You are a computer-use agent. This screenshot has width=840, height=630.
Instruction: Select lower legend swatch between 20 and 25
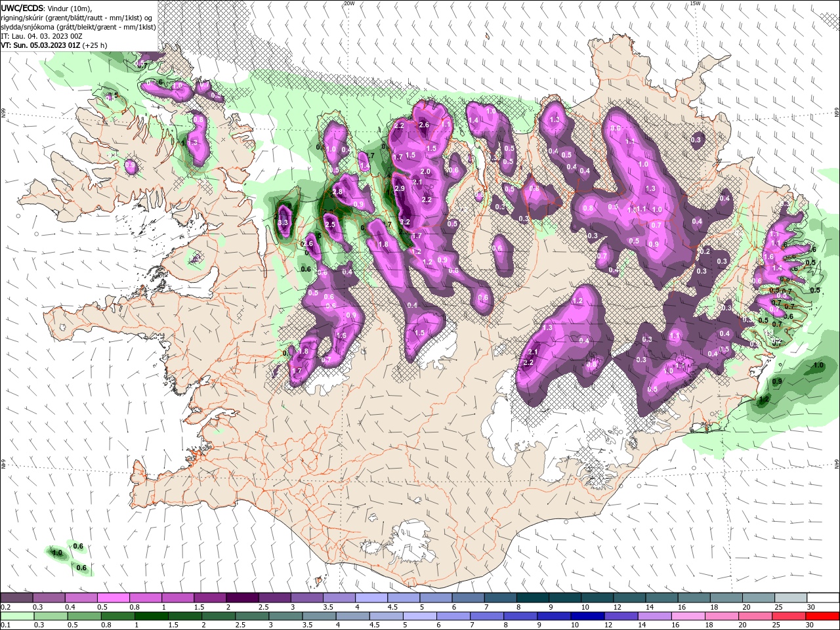pos(756,616)
